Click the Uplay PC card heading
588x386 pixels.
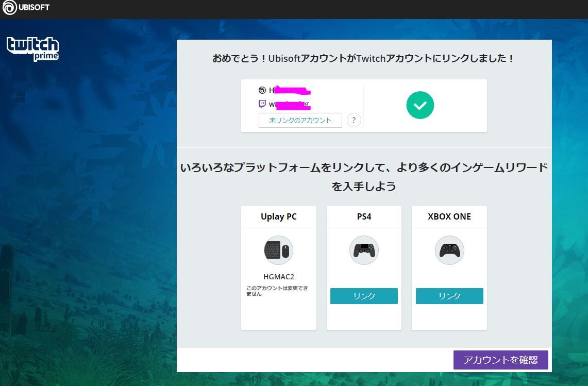(x=279, y=216)
